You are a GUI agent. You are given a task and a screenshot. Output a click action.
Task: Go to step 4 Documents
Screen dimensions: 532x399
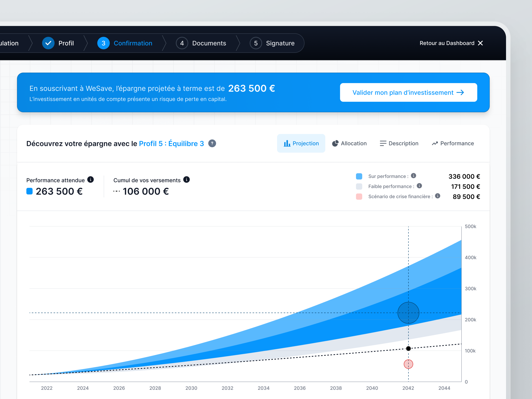[201, 43]
